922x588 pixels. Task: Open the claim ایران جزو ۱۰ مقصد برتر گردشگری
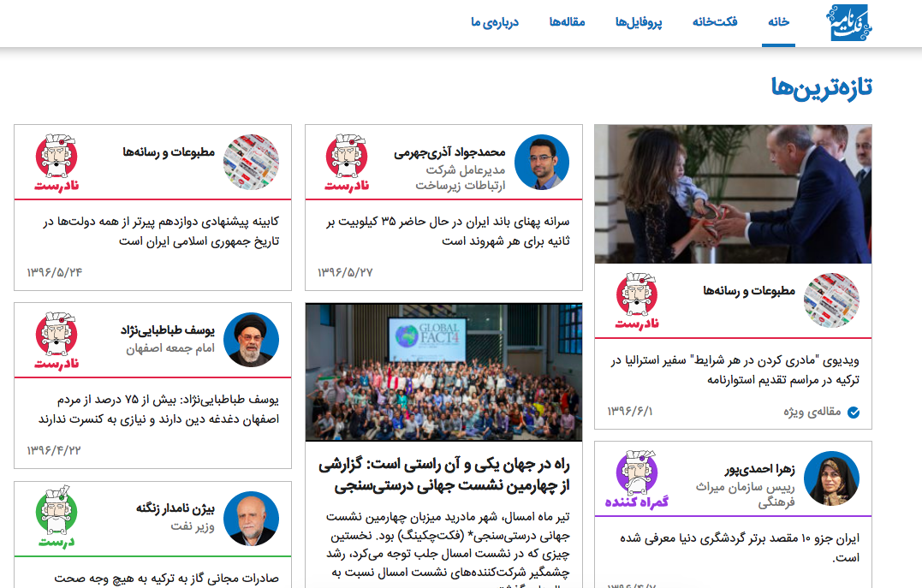740,548
